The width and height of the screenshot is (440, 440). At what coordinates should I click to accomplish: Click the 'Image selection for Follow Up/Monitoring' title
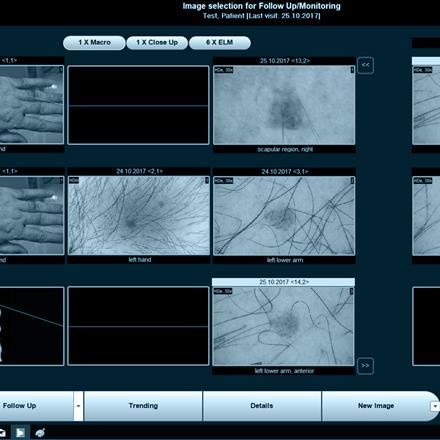coord(262,6)
